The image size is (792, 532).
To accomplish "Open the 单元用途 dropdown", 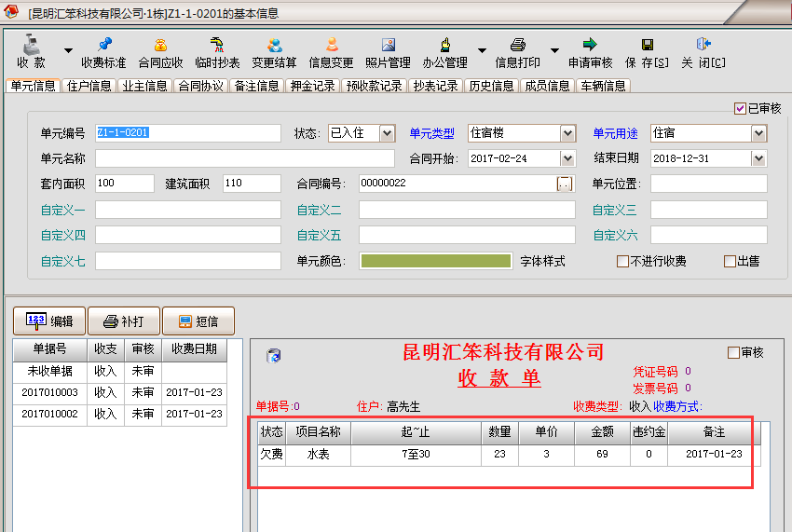I will coord(758,133).
